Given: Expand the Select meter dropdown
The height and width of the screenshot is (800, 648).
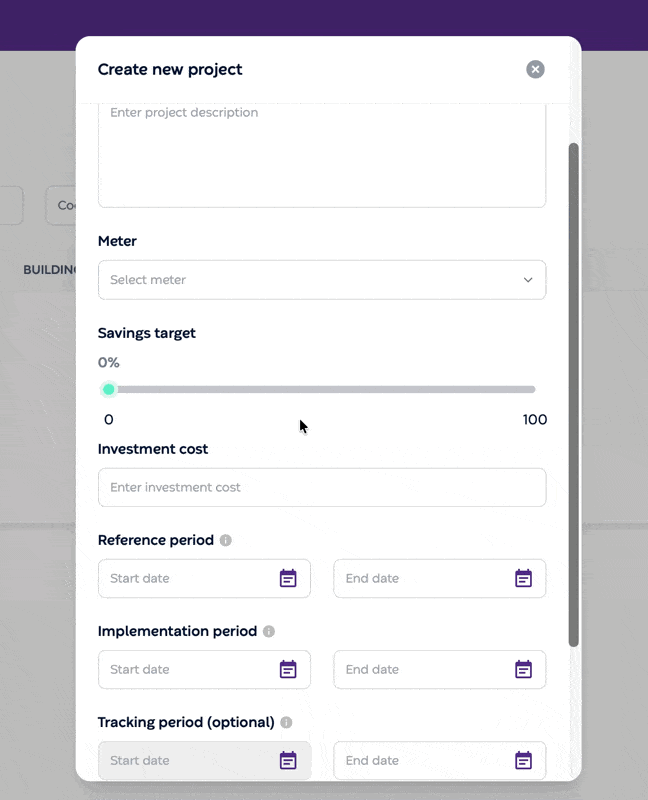Looking at the screenshot, I should click(322, 280).
